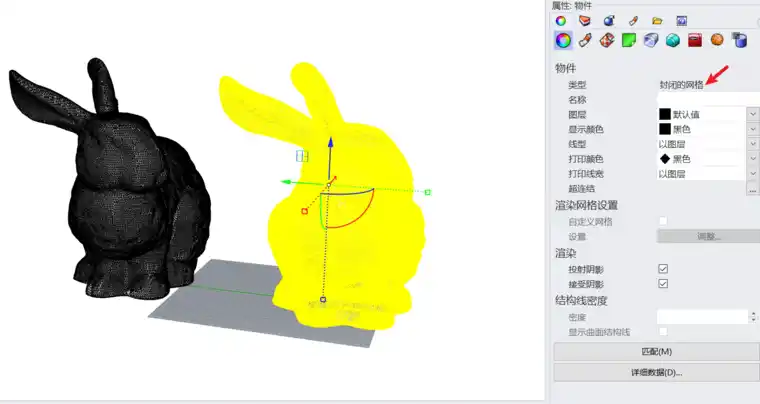Open the Libraries yellow folder tab icon
Image resolution: width=760 pixels, height=404 pixels.
pyautogui.click(x=657, y=21)
